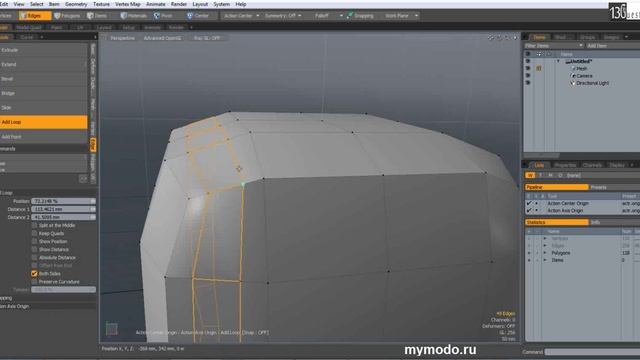Expand Polygons row in Statistics
The width and height of the screenshot is (640, 360).
pyautogui.click(x=545, y=253)
